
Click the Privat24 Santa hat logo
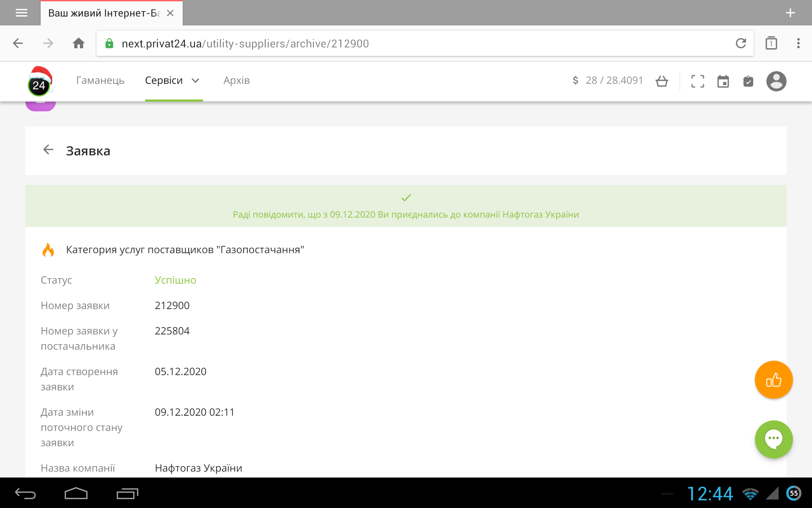[40, 81]
